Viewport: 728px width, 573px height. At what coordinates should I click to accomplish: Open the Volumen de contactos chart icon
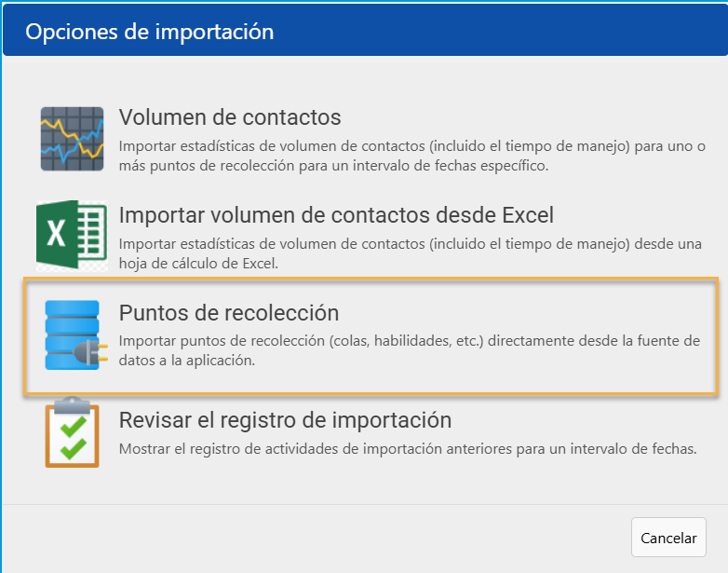(x=72, y=139)
